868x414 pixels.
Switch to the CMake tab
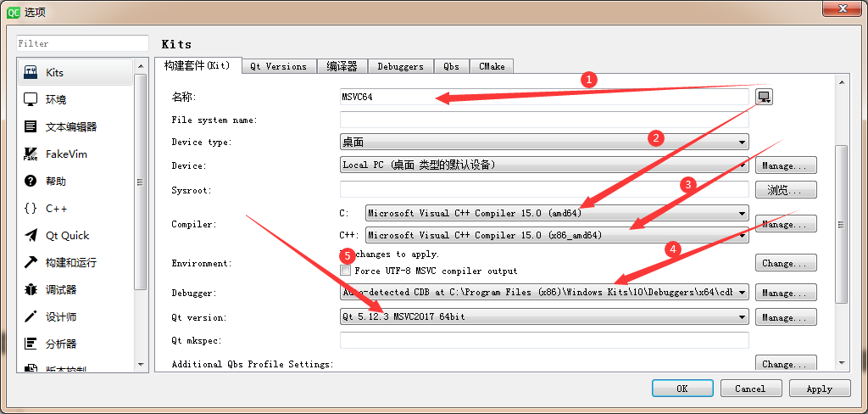point(492,66)
